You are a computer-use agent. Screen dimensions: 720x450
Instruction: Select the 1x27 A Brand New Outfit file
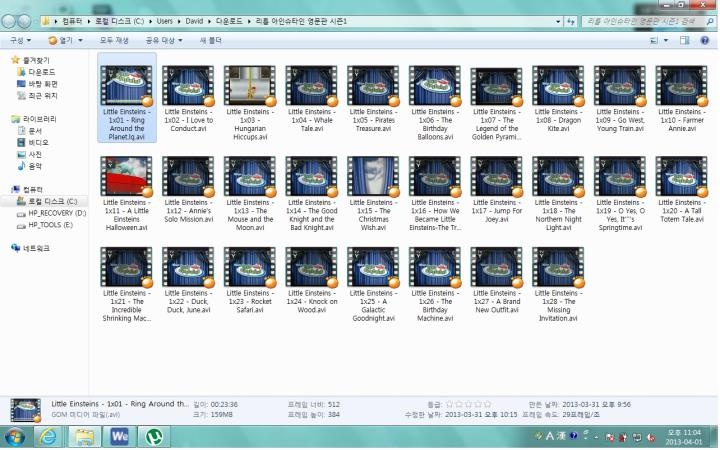[x=496, y=280]
